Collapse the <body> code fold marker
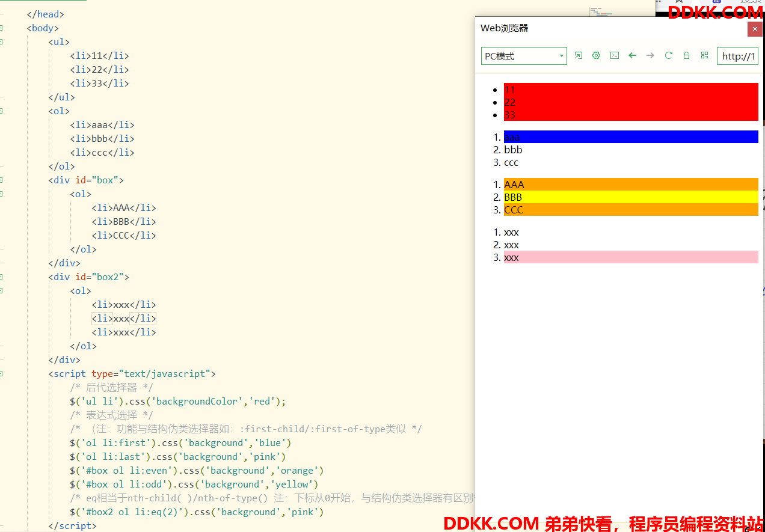The image size is (765, 532). pyautogui.click(x=1, y=28)
